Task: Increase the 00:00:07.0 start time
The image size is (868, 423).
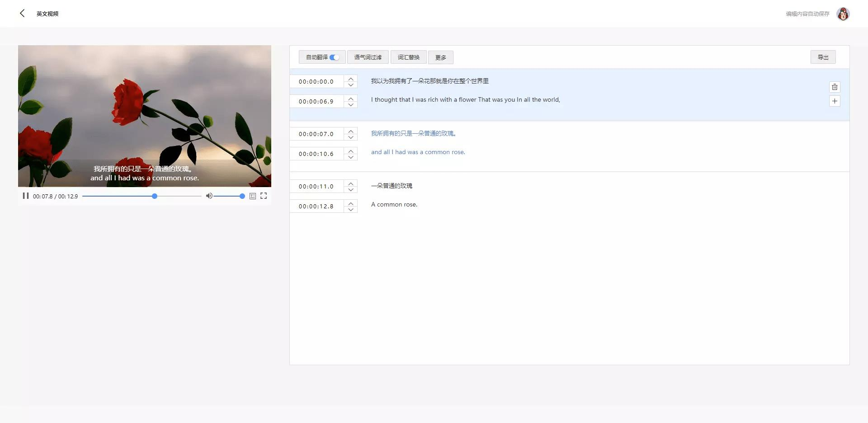Action: pyautogui.click(x=351, y=131)
